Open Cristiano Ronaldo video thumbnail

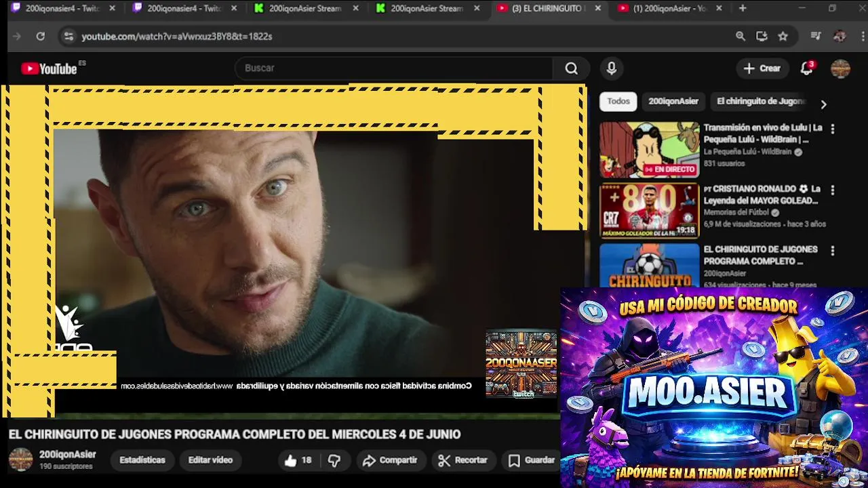coord(649,210)
